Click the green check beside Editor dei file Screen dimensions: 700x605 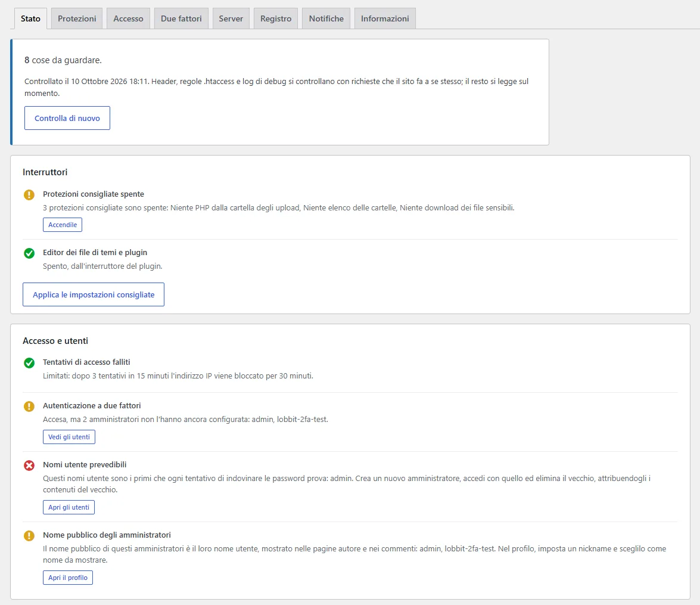(x=29, y=253)
